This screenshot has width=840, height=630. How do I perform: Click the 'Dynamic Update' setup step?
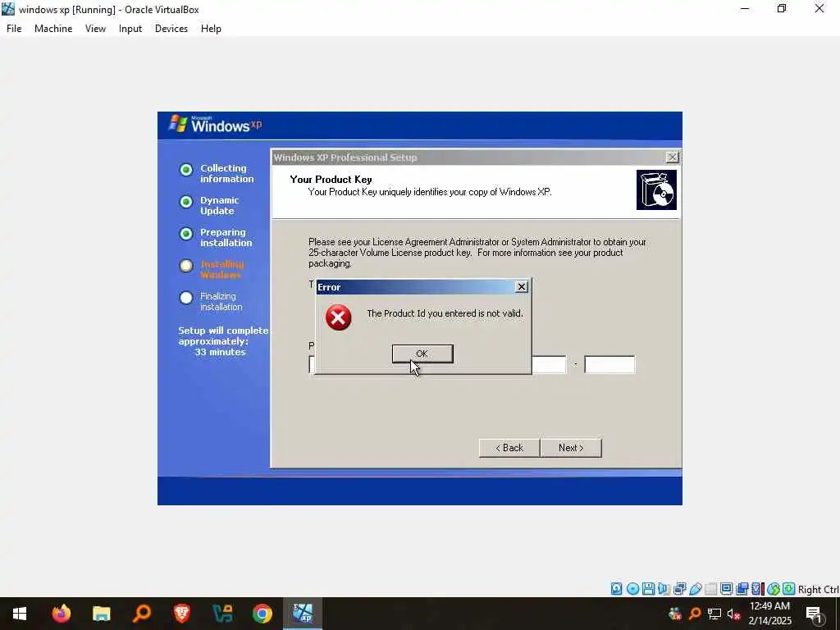[x=220, y=206]
